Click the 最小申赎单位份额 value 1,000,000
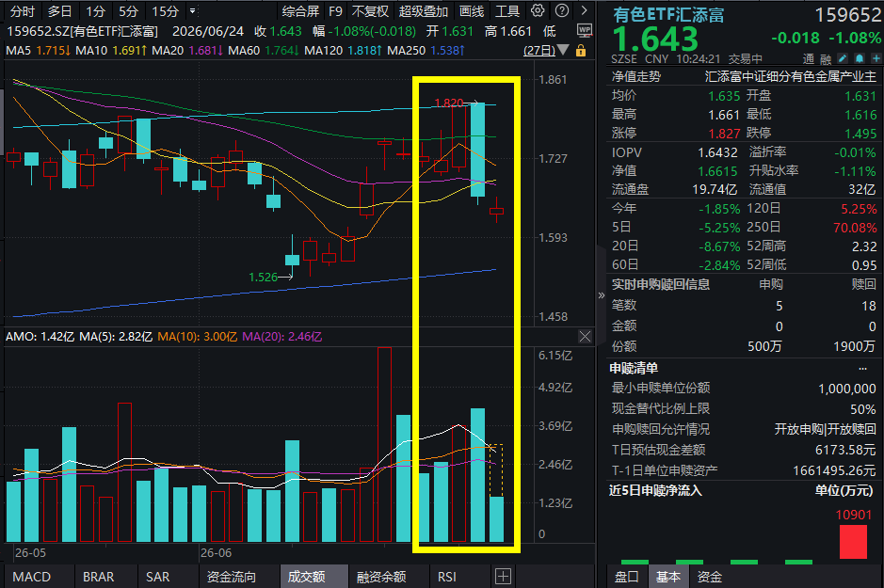The image size is (884, 588). point(847,389)
